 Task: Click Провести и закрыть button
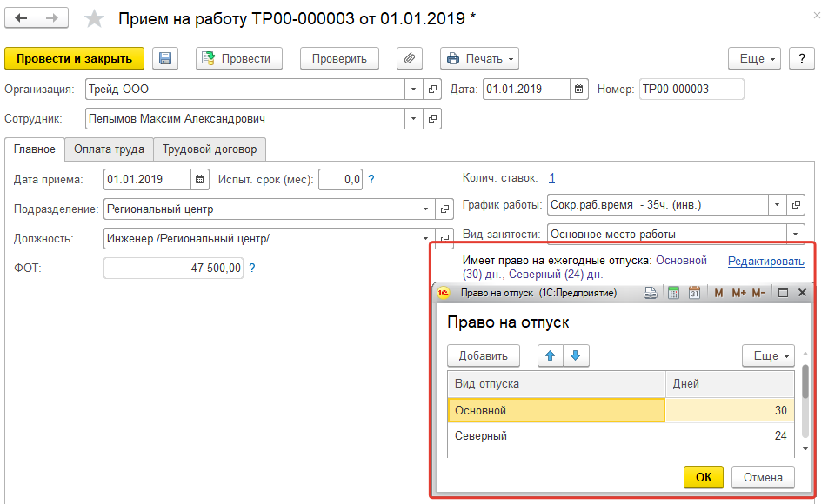75,58
